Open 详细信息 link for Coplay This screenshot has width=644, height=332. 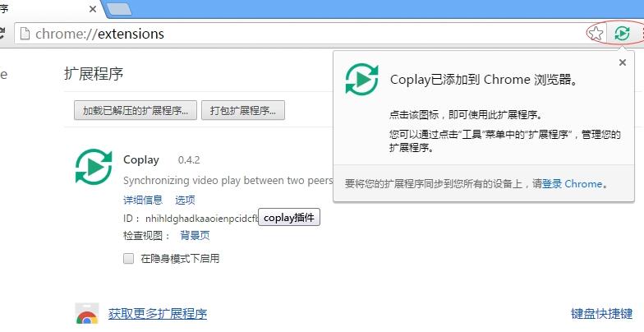coord(143,201)
